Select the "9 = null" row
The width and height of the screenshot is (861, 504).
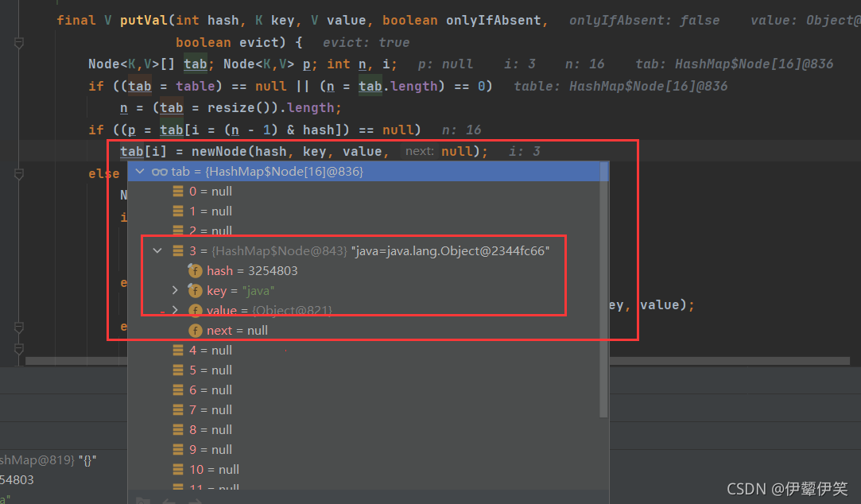point(364,450)
